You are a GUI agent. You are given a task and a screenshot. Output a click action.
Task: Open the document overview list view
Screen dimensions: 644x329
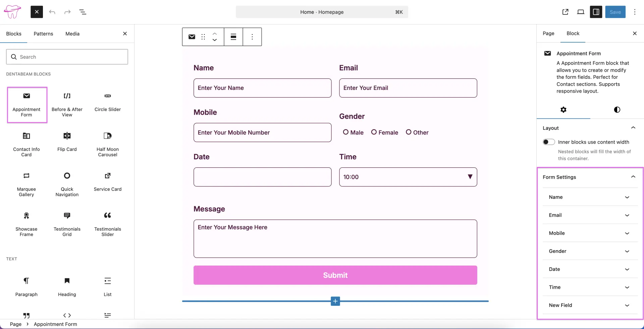[83, 12]
